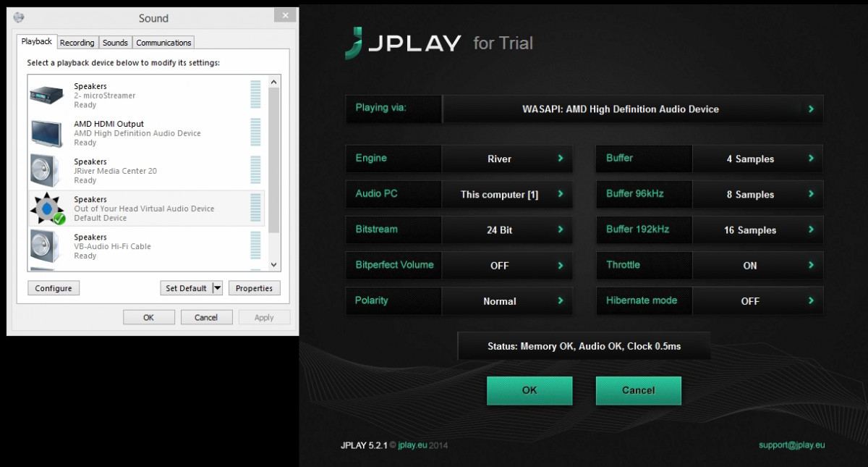Toggle the Throttle ON setting
Screen dimensions: 868x467
coord(757,266)
